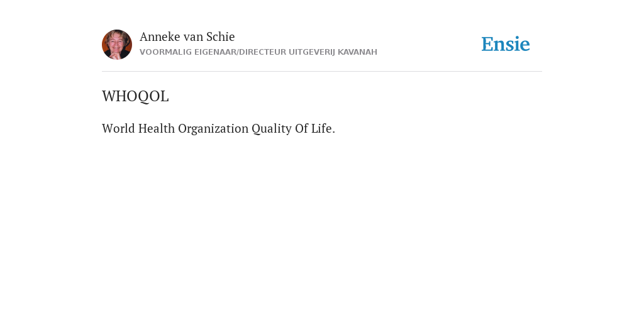Viewport: 644px width, 322px height.
Task: Open the Ensie logo link
Action: pyautogui.click(x=506, y=44)
